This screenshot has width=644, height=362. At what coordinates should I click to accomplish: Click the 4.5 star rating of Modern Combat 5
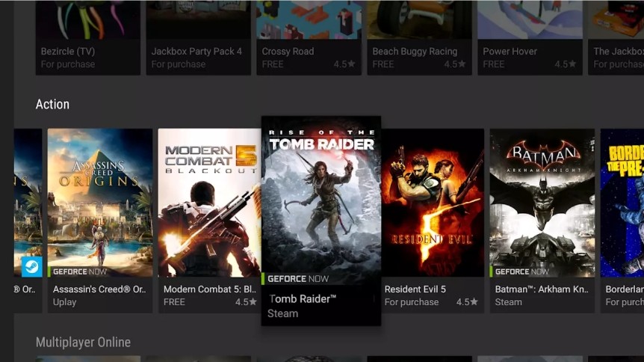click(246, 302)
